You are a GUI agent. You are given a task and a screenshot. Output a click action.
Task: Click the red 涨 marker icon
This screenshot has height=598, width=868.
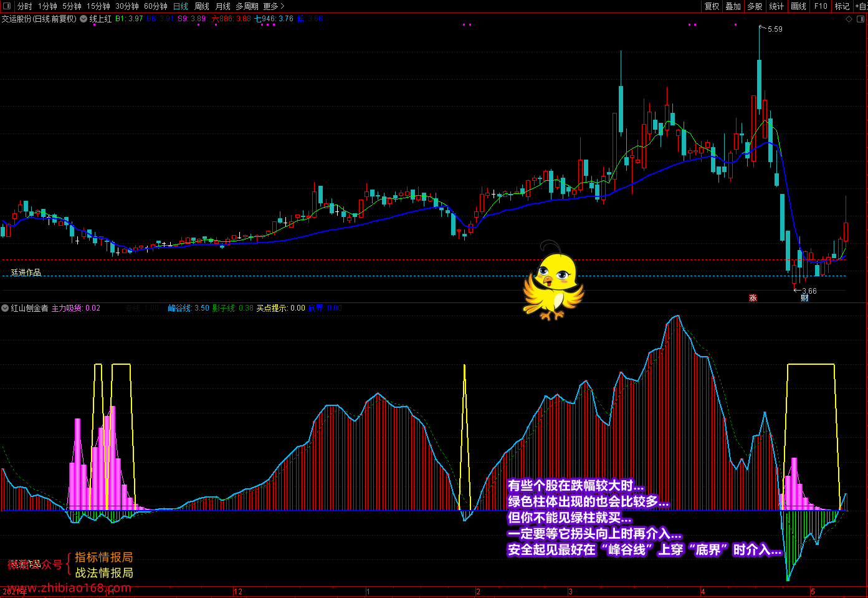tap(753, 298)
